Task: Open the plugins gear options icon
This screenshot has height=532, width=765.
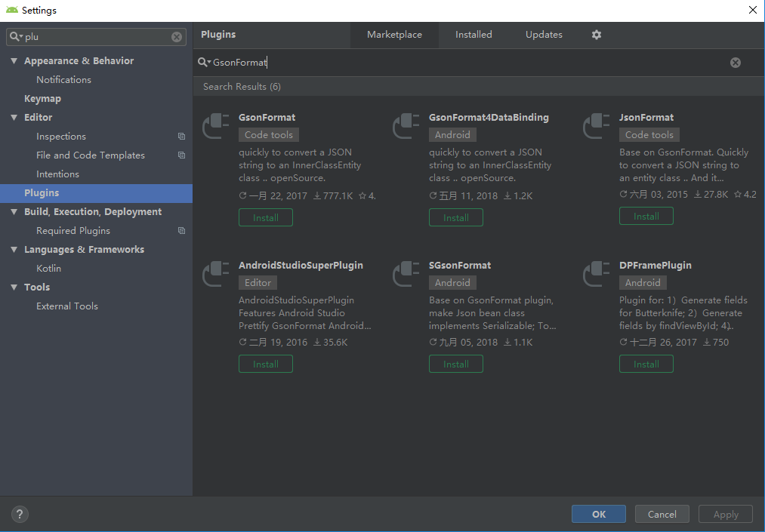Action: tap(596, 35)
